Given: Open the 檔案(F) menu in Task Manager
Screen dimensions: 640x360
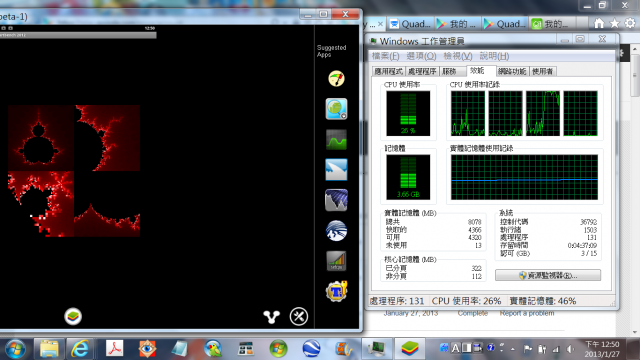Looking at the screenshot, I should [x=385, y=56].
